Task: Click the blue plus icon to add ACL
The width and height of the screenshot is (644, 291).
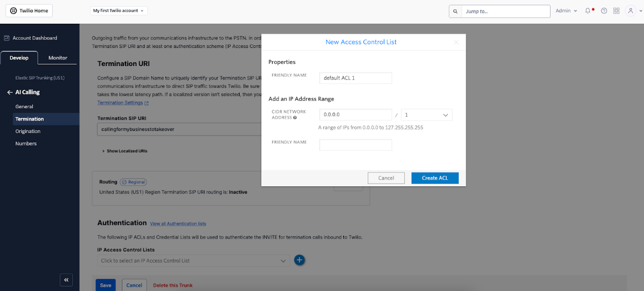Action: point(300,260)
